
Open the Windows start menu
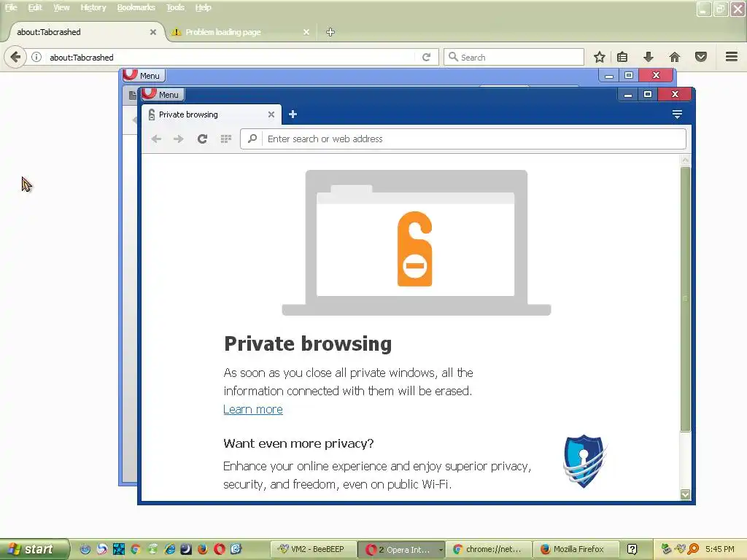tap(34, 549)
